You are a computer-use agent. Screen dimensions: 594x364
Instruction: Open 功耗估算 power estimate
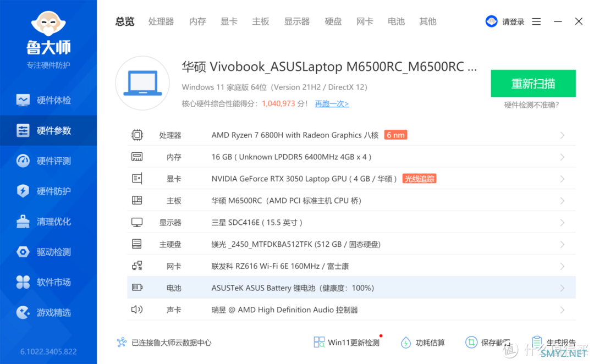pyautogui.click(x=423, y=343)
